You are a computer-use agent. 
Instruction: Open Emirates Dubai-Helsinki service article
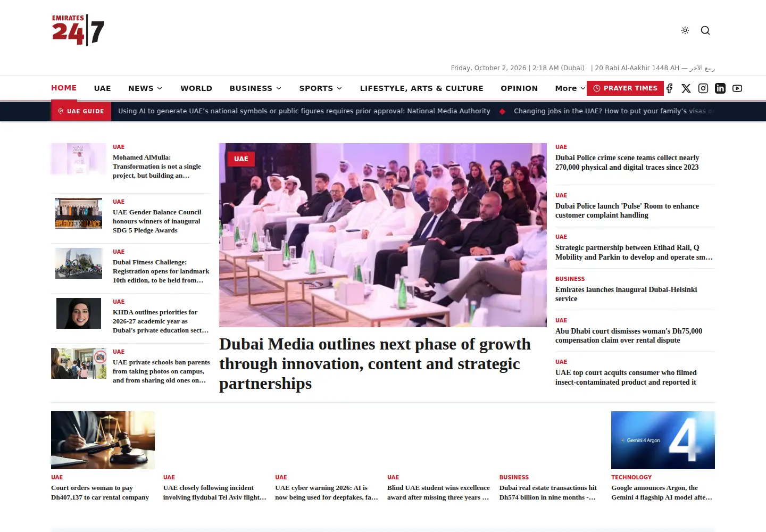pyautogui.click(x=626, y=294)
